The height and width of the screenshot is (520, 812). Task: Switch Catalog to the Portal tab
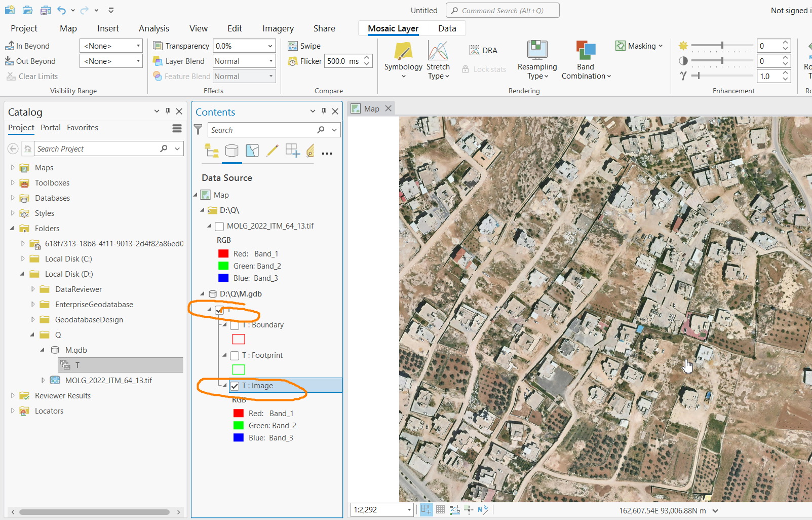pos(50,128)
